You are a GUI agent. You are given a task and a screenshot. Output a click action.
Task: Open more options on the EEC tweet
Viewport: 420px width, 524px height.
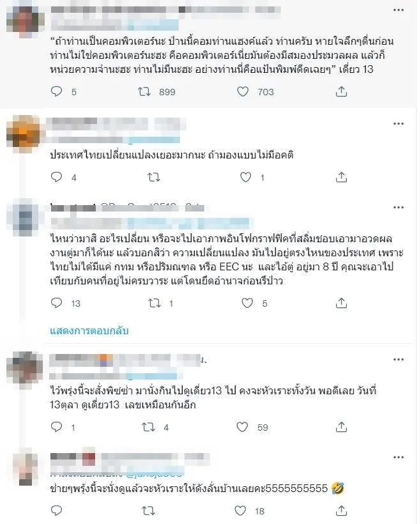[x=399, y=208]
